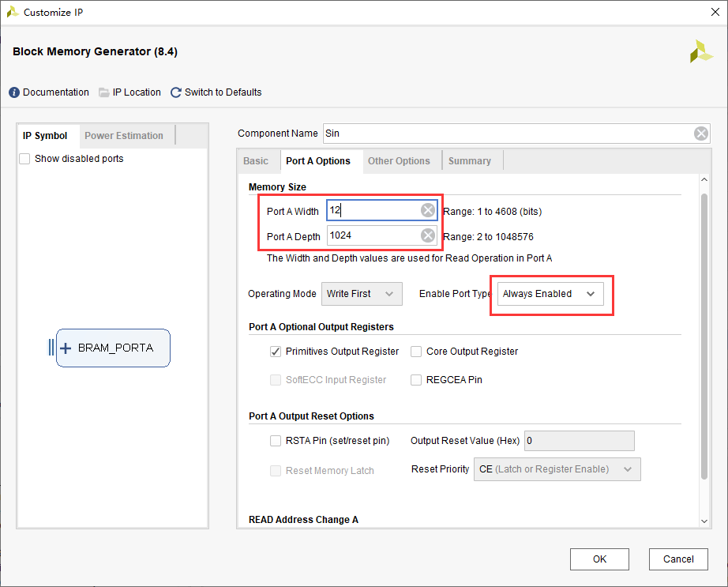728x587 pixels.
Task: Click the scrollbar up arrow
Action: 704,179
